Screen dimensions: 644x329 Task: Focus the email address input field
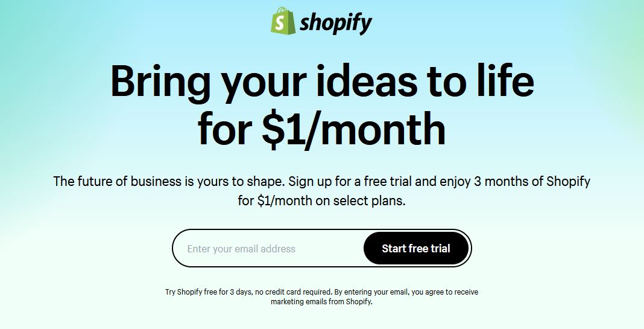(x=267, y=249)
